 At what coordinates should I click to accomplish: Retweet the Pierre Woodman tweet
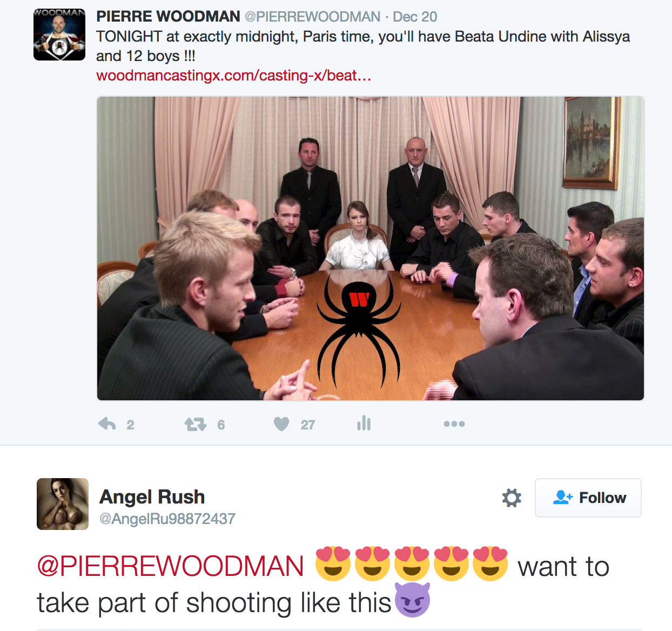(195, 425)
